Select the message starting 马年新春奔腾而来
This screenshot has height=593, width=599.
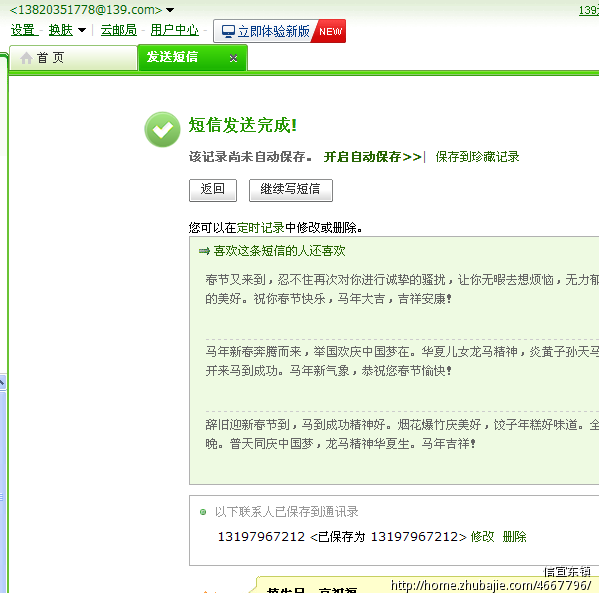point(402,361)
